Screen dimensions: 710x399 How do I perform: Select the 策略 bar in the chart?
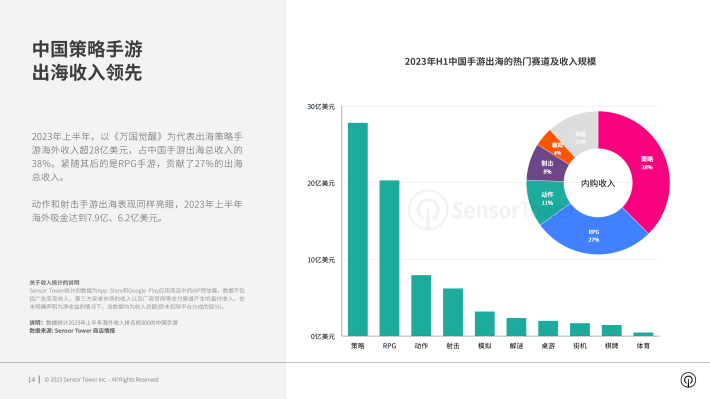point(358,229)
